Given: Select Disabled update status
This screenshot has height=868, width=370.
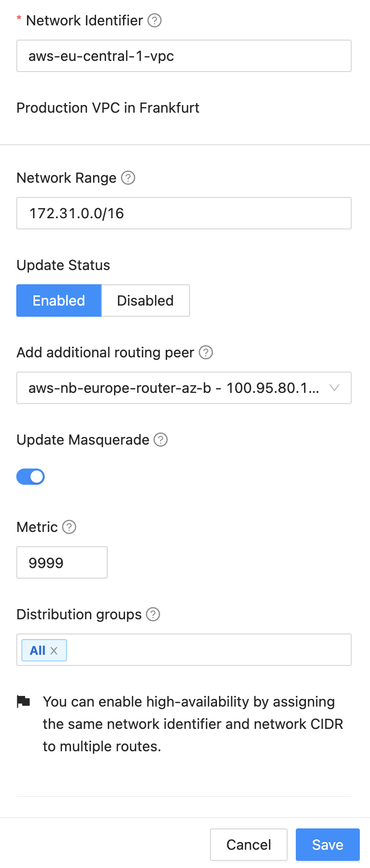Looking at the screenshot, I should tap(145, 301).
